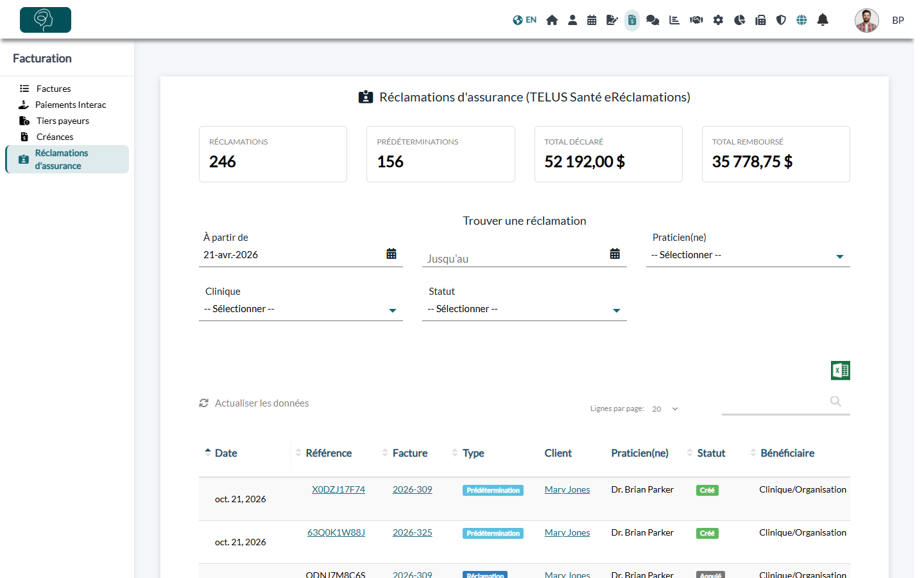The height and width of the screenshot is (578, 924).
Task: Open the date picker for À partir de
Action: (x=391, y=254)
